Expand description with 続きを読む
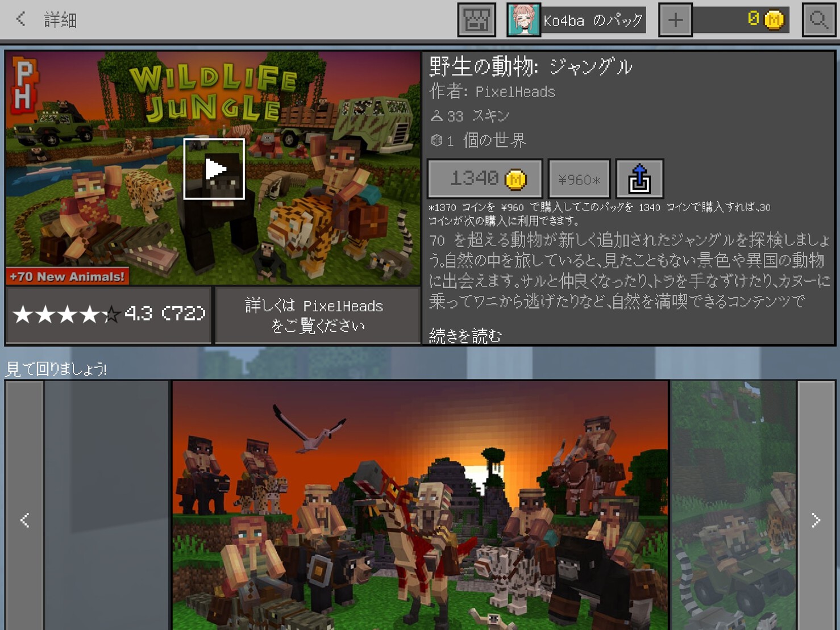This screenshot has width=840, height=630. pyautogui.click(x=465, y=336)
